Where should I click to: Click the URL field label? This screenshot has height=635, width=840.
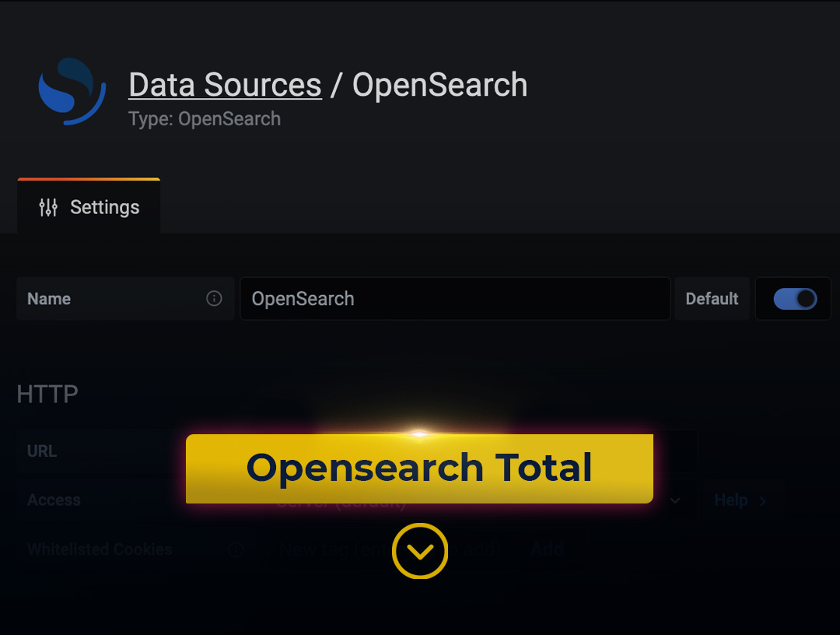pos(42,451)
